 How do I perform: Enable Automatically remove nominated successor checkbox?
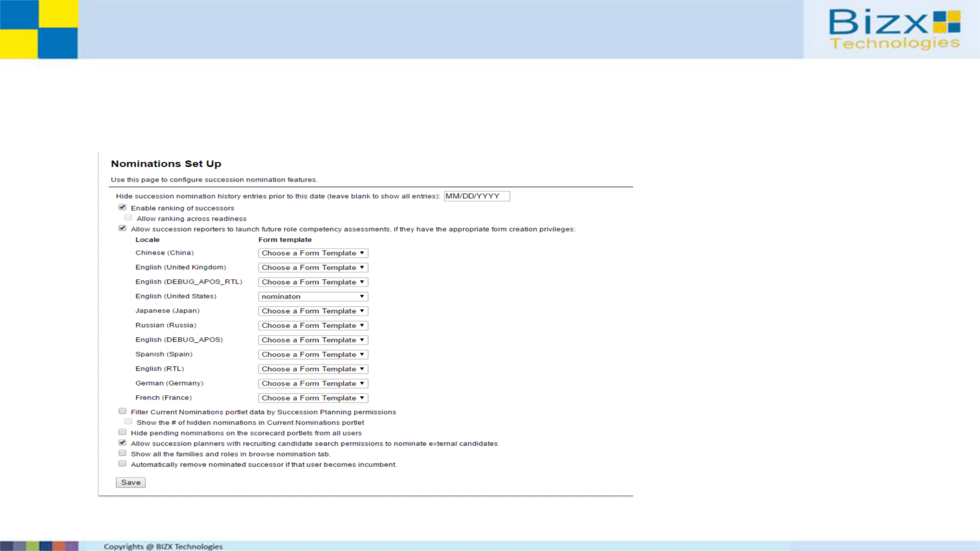coord(122,464)
